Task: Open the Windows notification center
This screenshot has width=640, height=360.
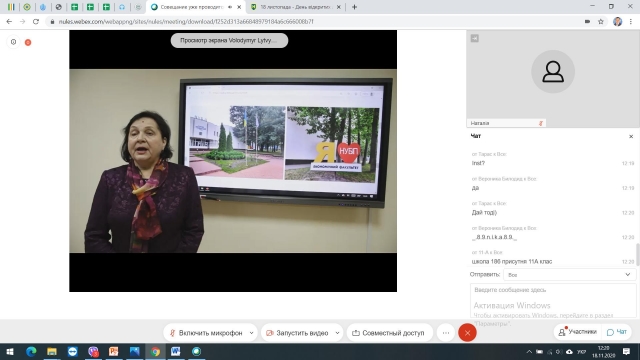Action: tap(627, 351)
